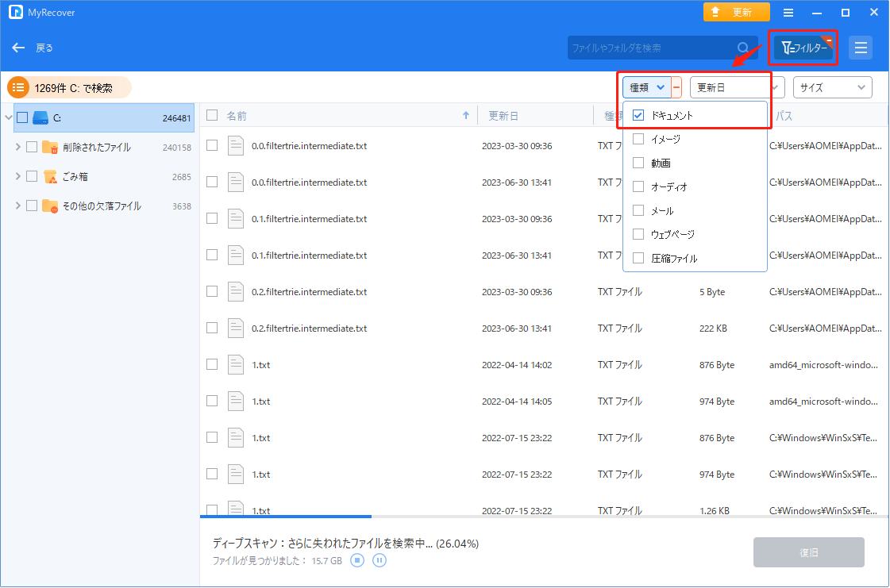Click the file search input field

651,48
